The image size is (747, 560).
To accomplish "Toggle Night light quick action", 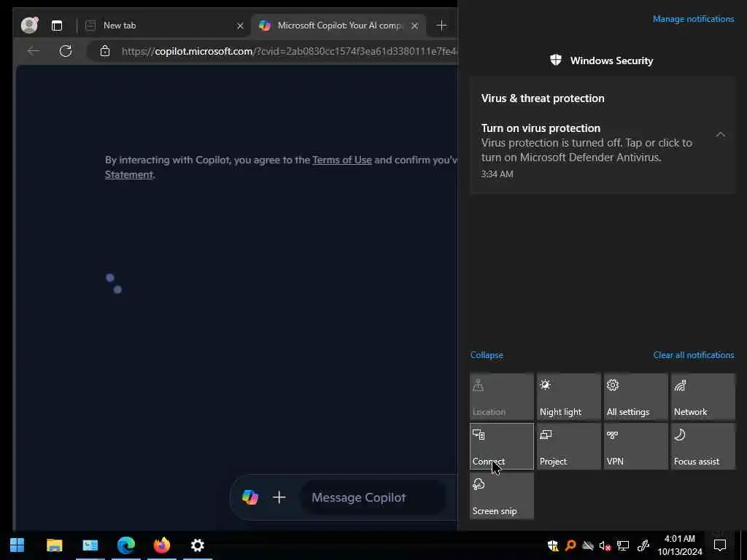I will pos(569,397).
